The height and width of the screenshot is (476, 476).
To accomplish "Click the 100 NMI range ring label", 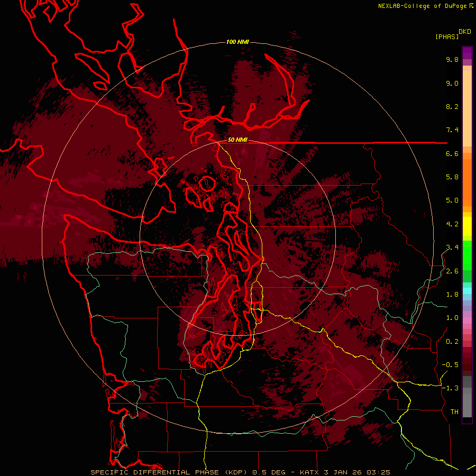I will tap(237, 42).
